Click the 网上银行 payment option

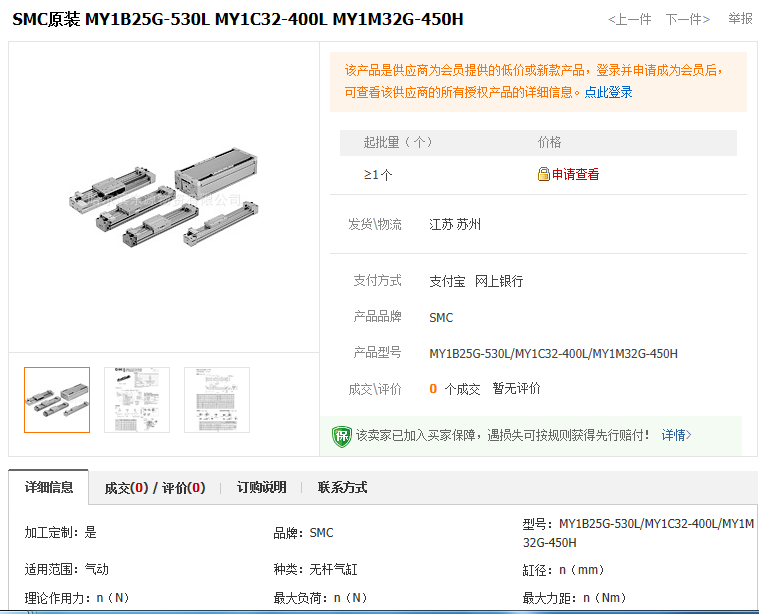point(498,281)
